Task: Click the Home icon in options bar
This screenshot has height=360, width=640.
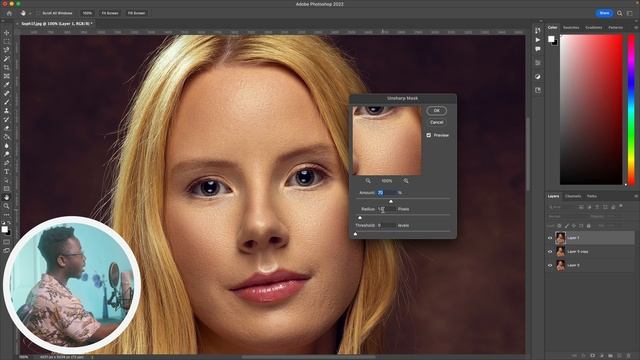Action: [9, 13]
